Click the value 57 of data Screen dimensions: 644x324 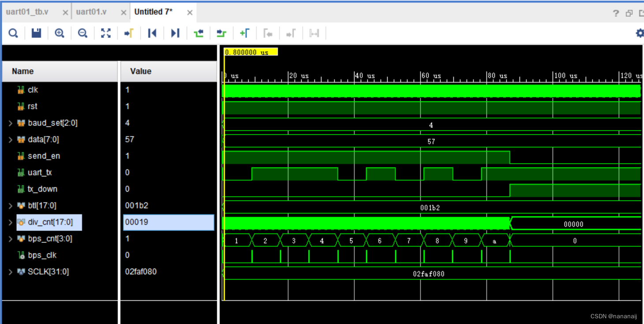click(x=129, y=140)
